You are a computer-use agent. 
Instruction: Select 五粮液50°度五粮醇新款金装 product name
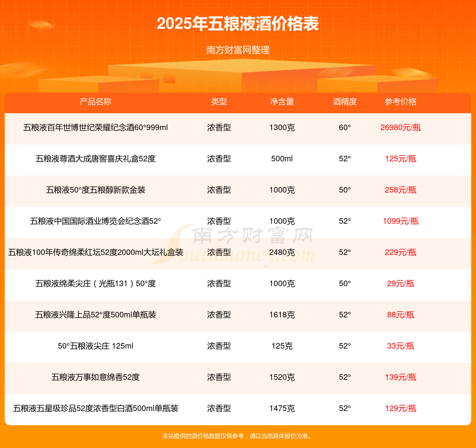point(95,190)
